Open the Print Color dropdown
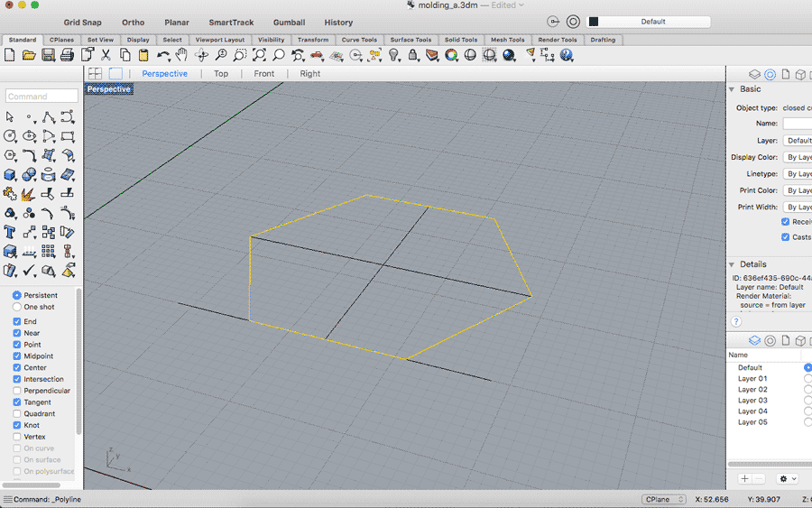Image resolution: width=812 pixels, height=508 pixels. tap(798, 190)
